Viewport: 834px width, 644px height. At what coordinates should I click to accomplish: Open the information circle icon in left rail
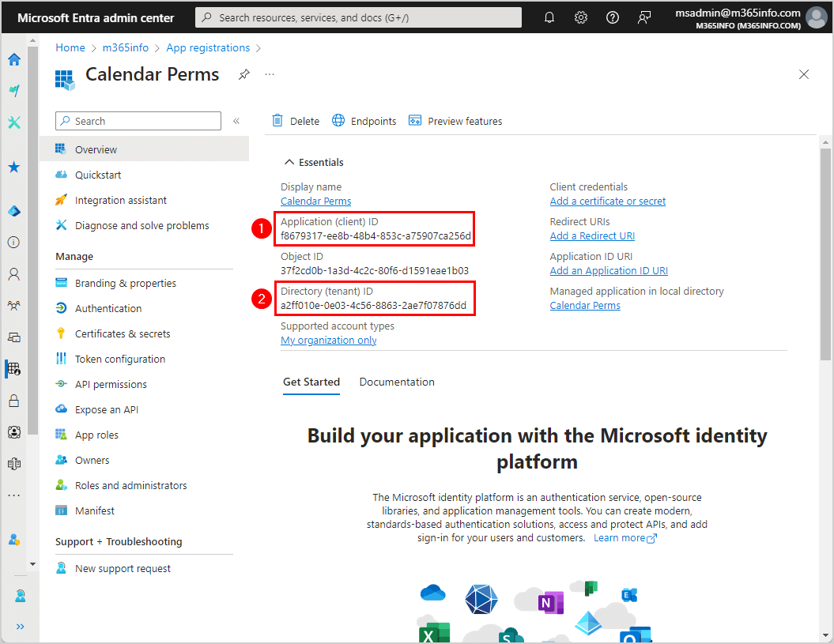(x=14, y=243)
